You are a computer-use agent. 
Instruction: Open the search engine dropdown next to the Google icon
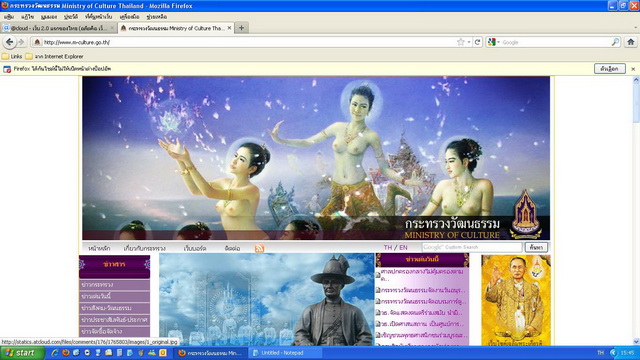498,42
